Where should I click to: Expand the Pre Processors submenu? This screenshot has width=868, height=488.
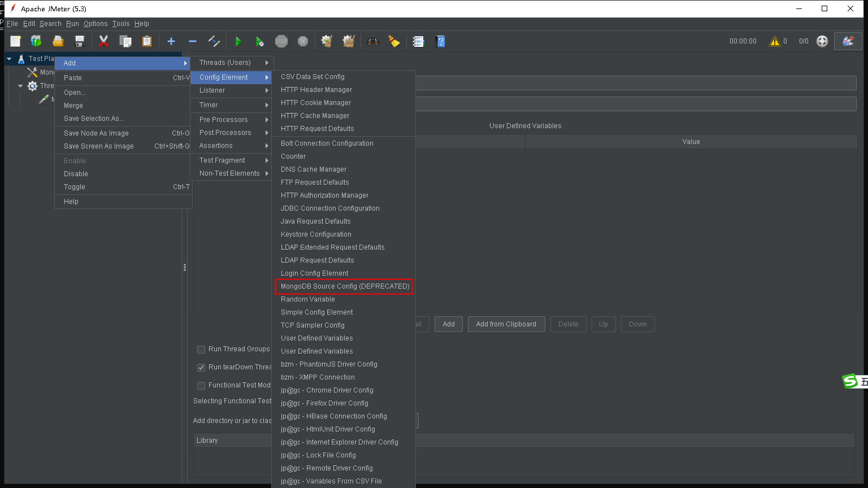click(232, 120)
